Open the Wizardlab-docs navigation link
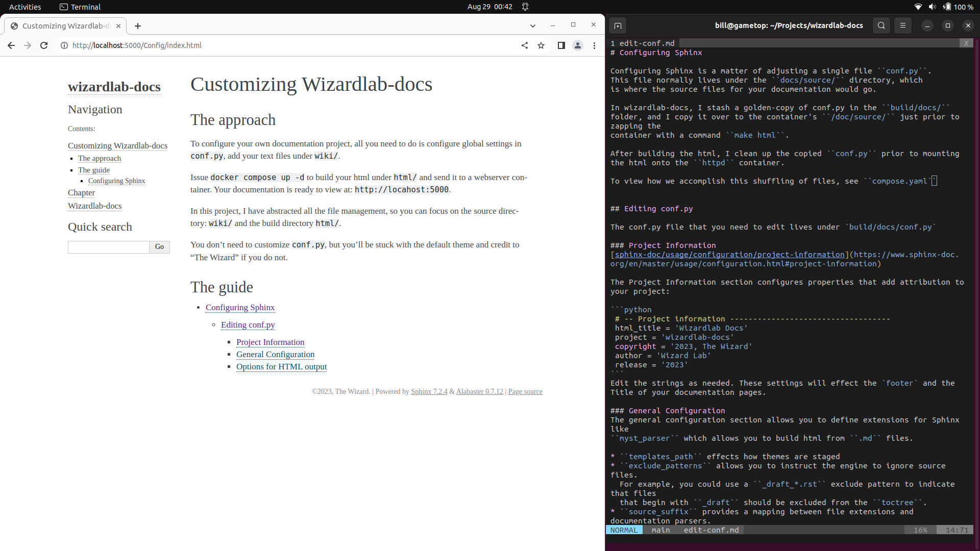The height and width of the screenshot is (551, 980). (94, 206)
